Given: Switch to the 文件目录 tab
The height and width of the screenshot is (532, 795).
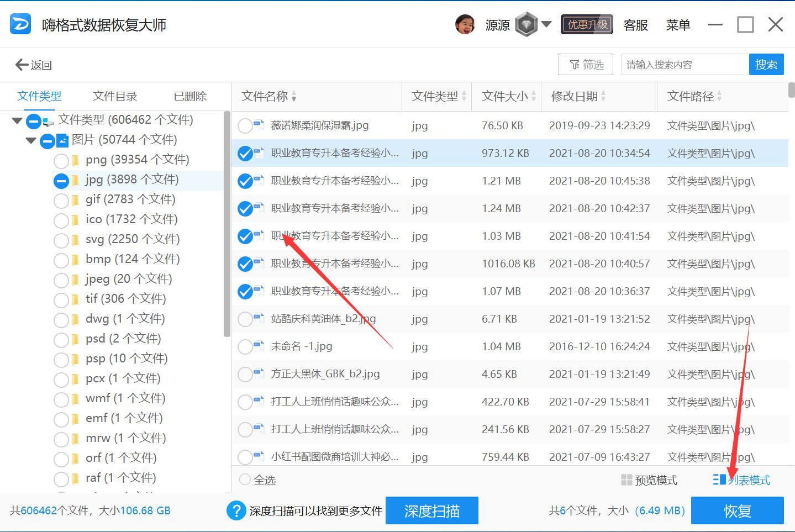Looking at the screenshot, I should tap(115, 96).
